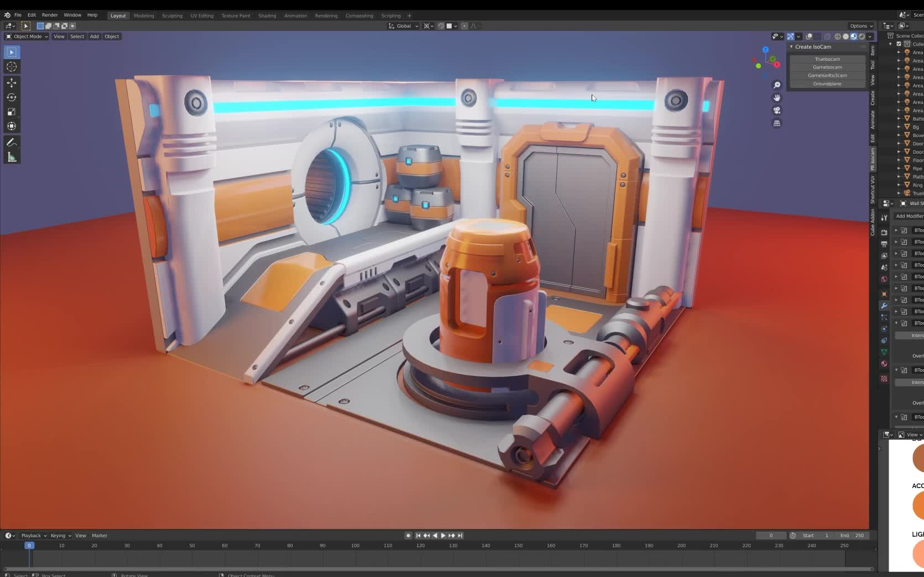Switch to the Shading workspace tab
924x577 pixels.
coord(267,15)
